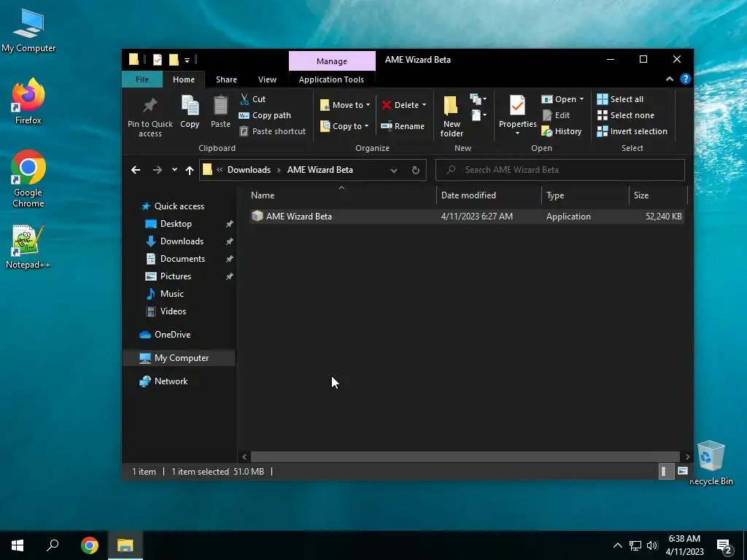Click the Properties checkmark icon
This screenshot has height=560, width=747.
[x=517, y=105]
